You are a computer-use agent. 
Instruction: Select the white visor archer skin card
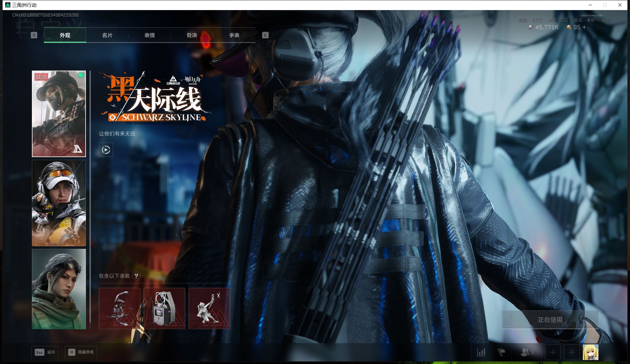click(59, 203)
